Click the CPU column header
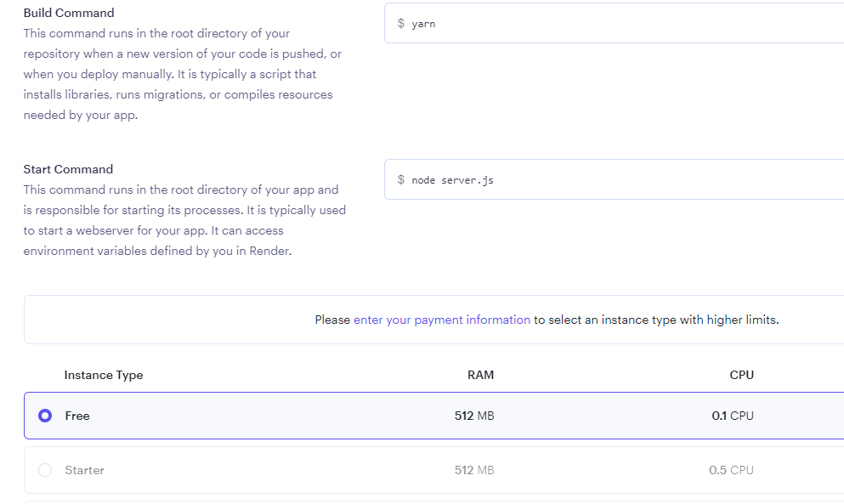 click(741, 375)
